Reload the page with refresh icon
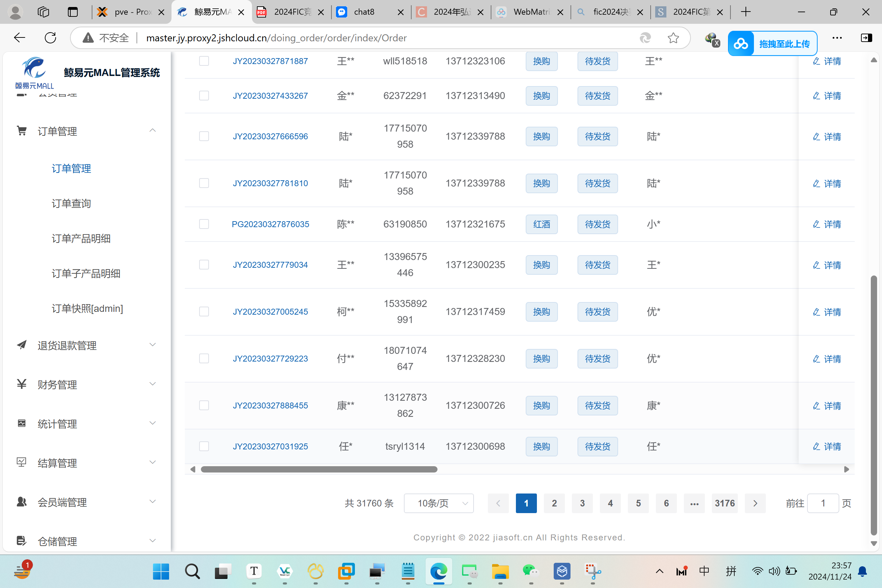This screenshot has height=588, width=882. (50, 38)
